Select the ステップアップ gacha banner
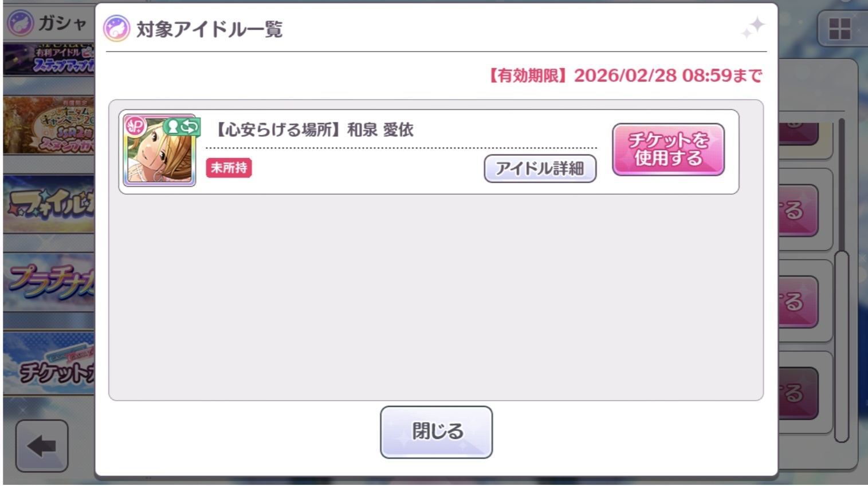The image size is (868, 486). click(x=49, y=60)
